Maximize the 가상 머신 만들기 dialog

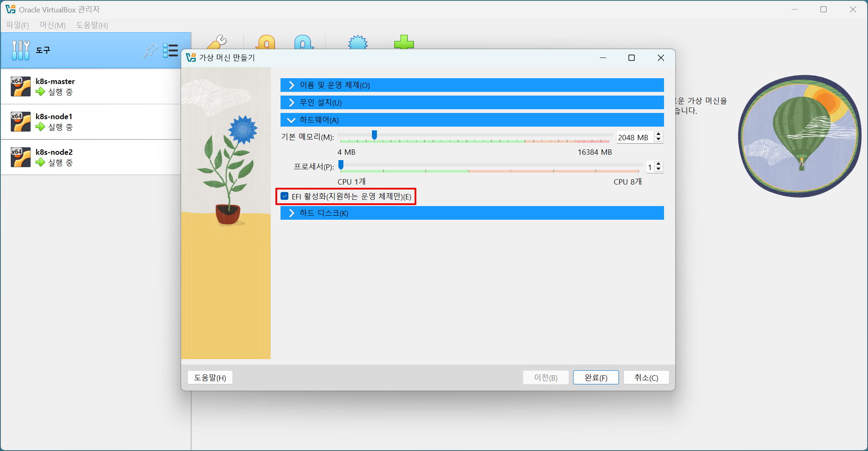pyautogui.click(x=631, y=58)
